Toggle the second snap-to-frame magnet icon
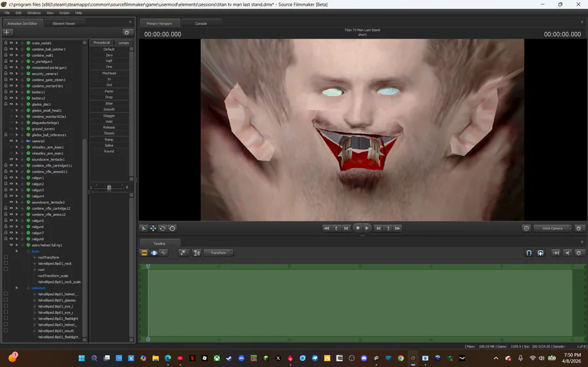The image size is (588, 367). (x=540, y=253)
